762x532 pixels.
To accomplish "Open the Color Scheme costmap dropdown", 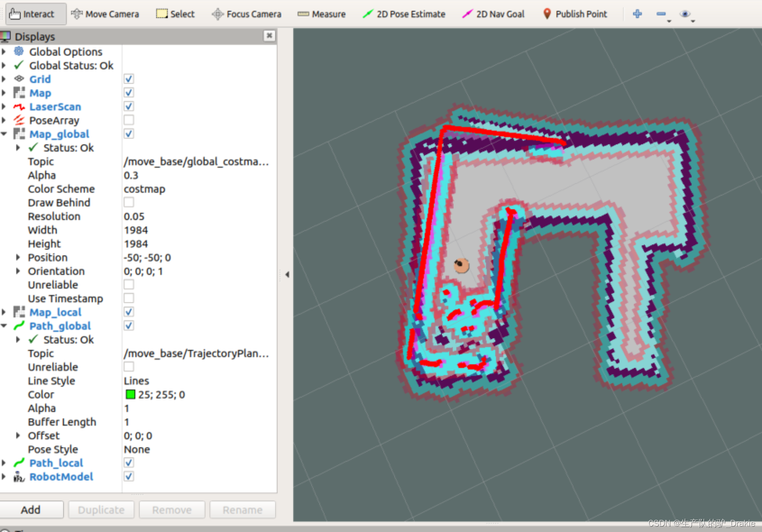I will [199, 189].
